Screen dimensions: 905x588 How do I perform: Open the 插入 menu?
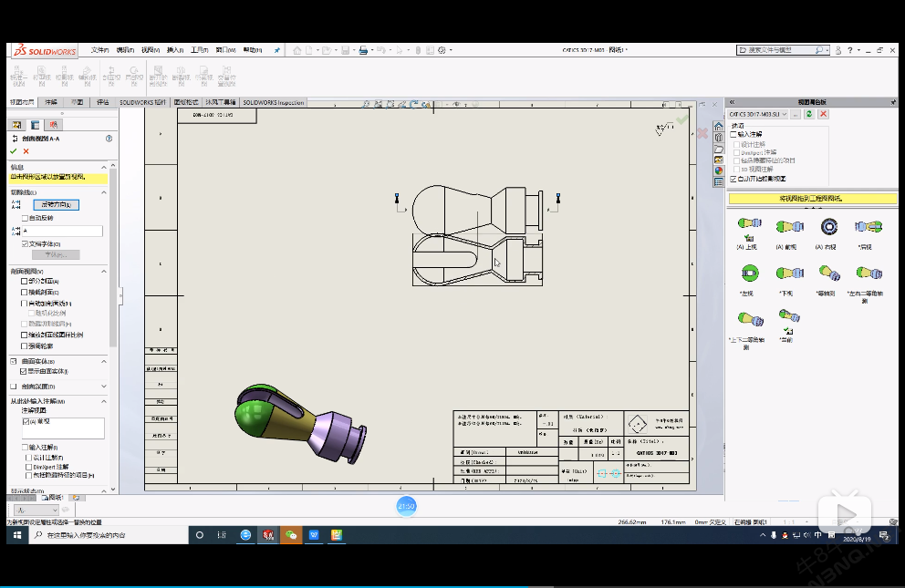click(175, 50)
